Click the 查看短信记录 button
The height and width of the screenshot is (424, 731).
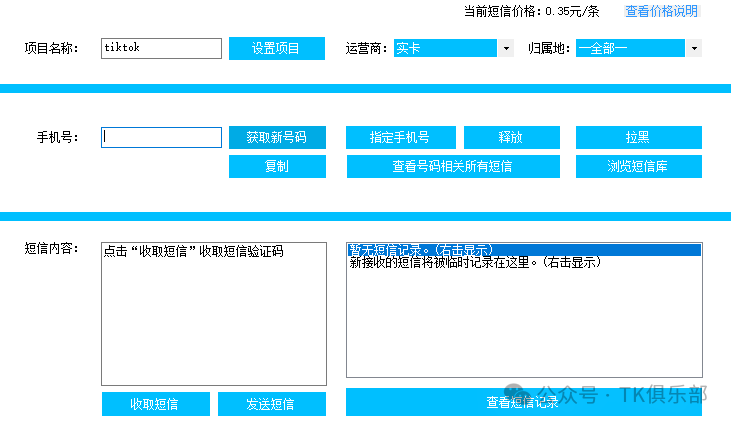pos(524,402)
